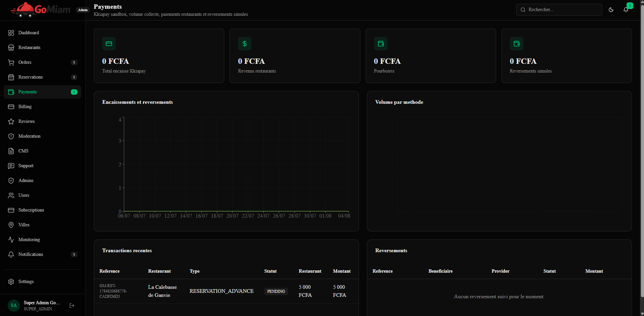Click the CMS document icon
The image size is (644, 316).
(11, 151)
